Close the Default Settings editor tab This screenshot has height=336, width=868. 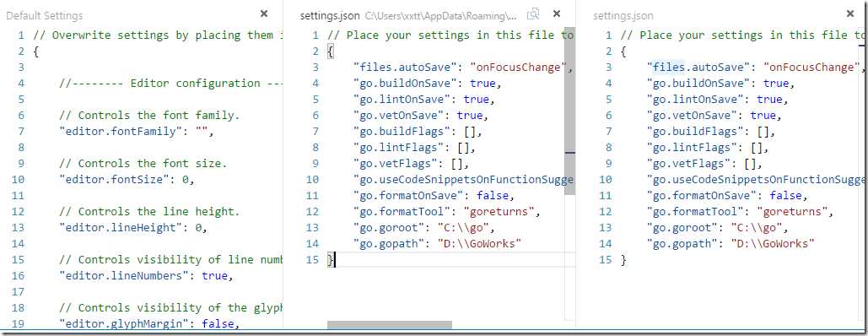264,14
